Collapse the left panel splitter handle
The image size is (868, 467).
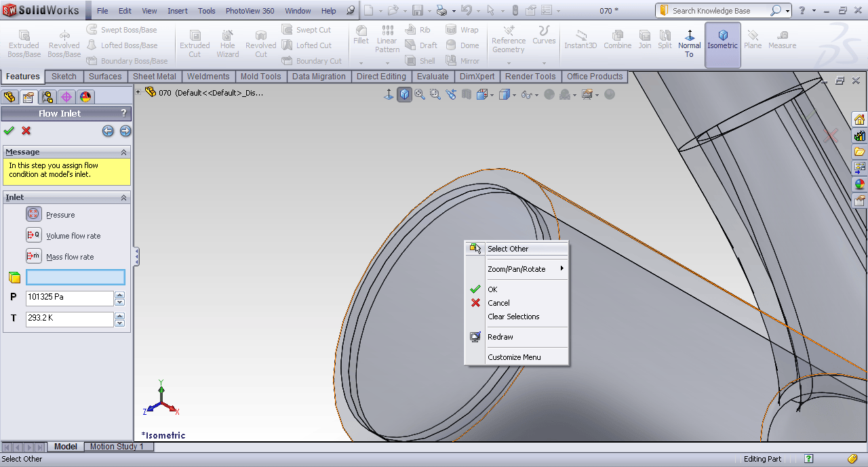136,257
